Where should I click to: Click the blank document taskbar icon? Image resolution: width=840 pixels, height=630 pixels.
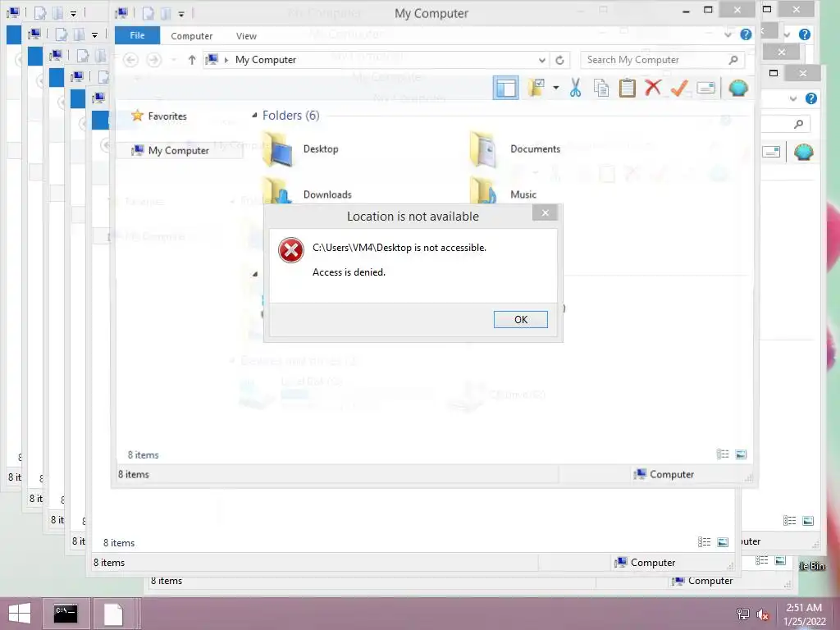(x=113, y=614)
